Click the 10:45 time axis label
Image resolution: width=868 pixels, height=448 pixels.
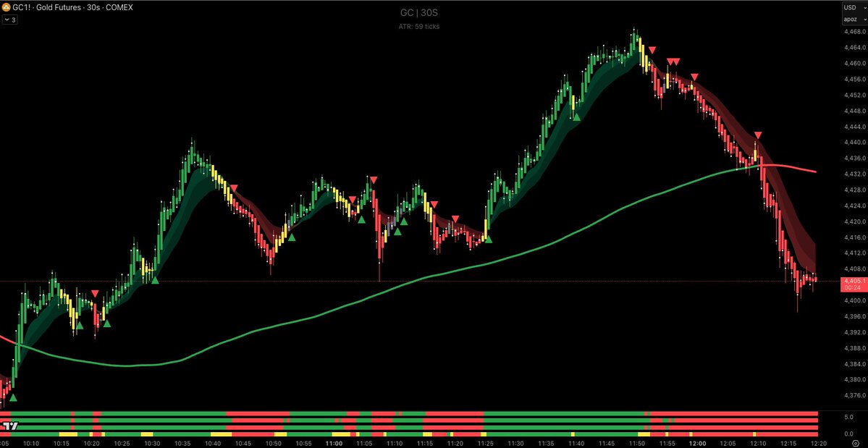243,444
